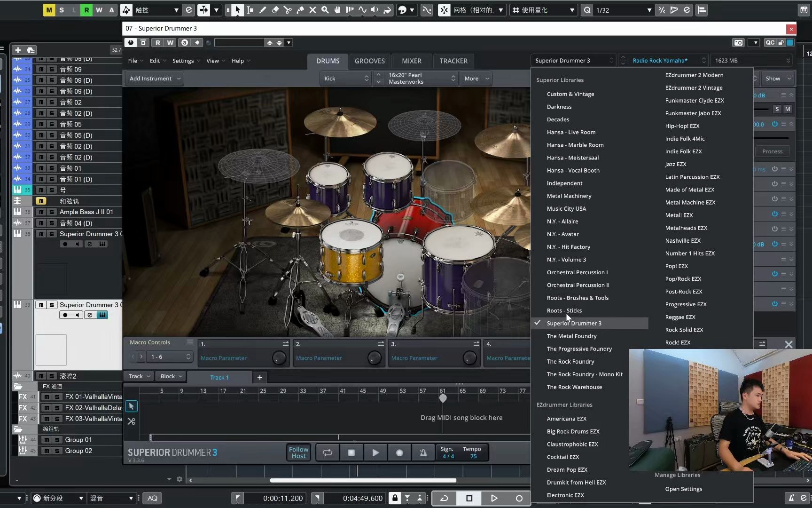Solo the Group 01 track
This screenshot has width=812, height=508.
tap(57, 440)
